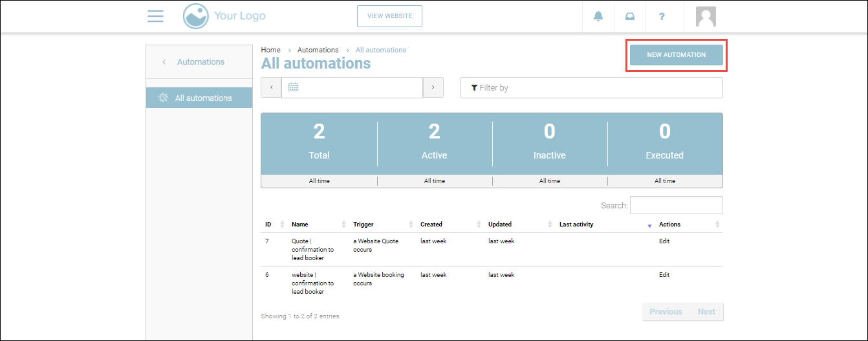Click the table Search input box
This screenshot has width=868, height=341.
point(676,205)
